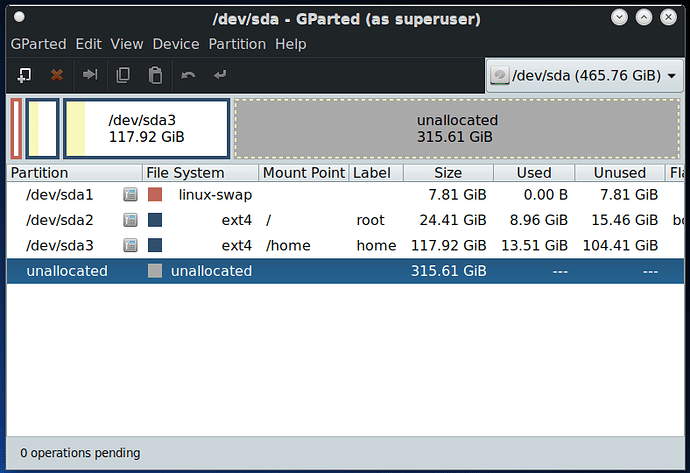
Task: Click the linux-swap red color swatch
Action: point(155,194)
